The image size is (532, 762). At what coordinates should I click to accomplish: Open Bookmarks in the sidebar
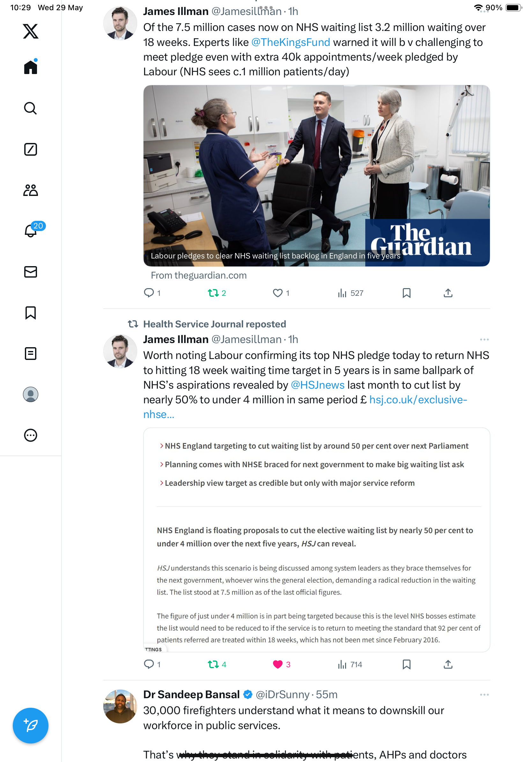31,313
